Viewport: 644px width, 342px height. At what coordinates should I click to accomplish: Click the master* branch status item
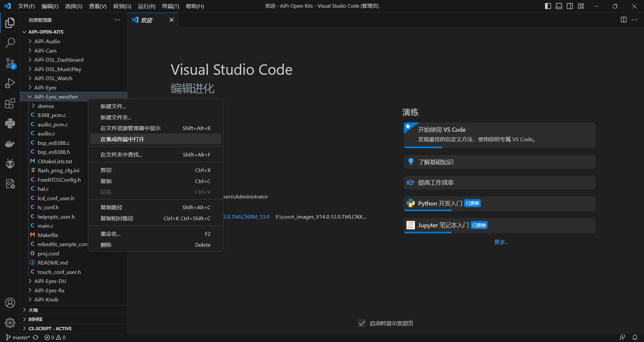click(x=18, y=337)
